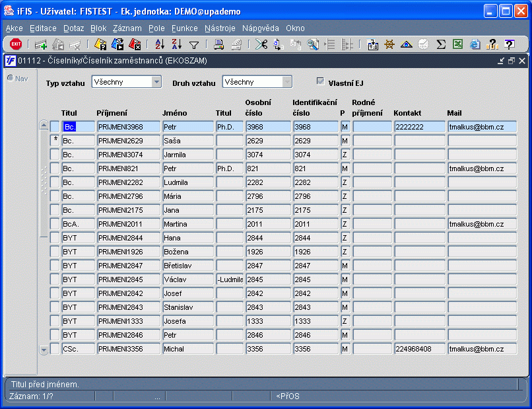Minimize the inner EKOSZAM form window

(501, 61)
